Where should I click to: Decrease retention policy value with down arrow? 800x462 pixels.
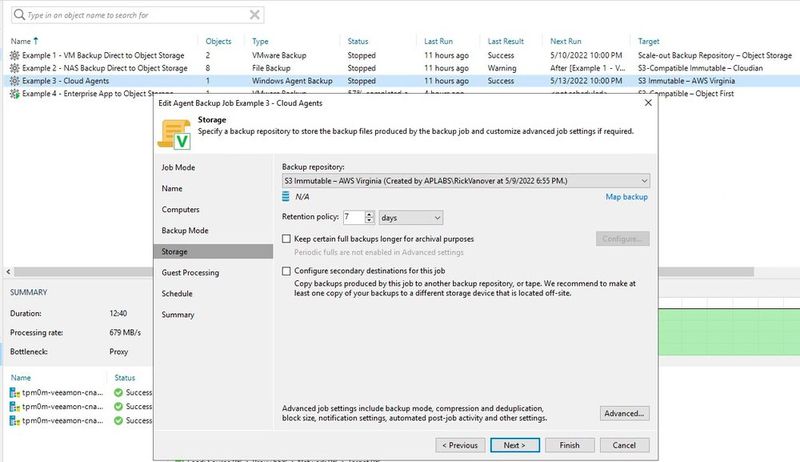[369, 220]
